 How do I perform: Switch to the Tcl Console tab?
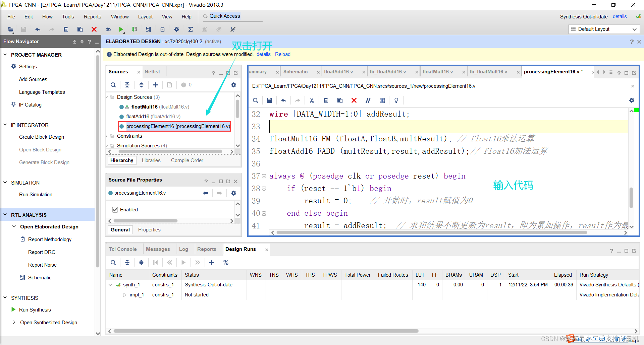pyautogui.click(x=123, y=249)
